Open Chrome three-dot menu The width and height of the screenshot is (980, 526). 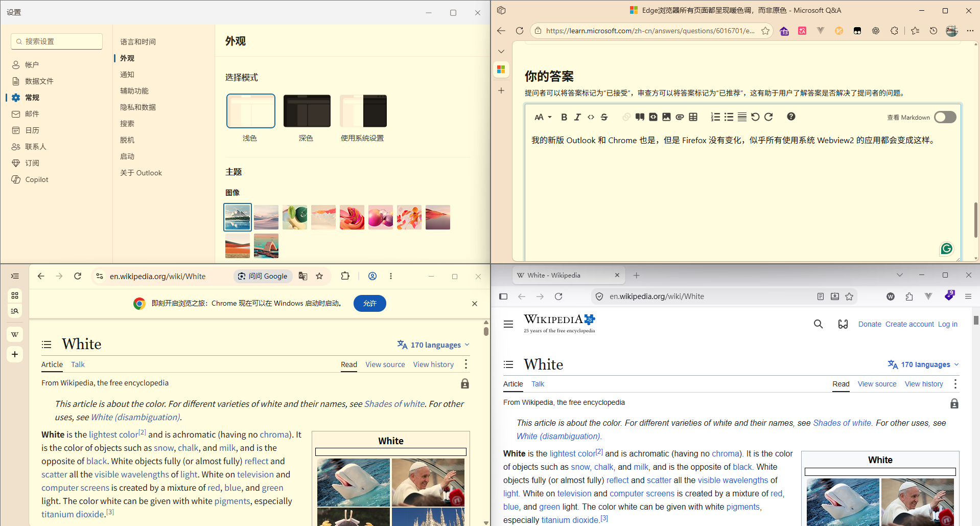pos(391,276)
